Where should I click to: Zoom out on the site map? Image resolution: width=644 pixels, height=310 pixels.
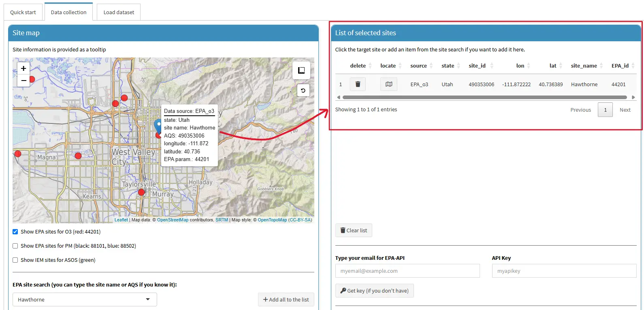[23, 81]
